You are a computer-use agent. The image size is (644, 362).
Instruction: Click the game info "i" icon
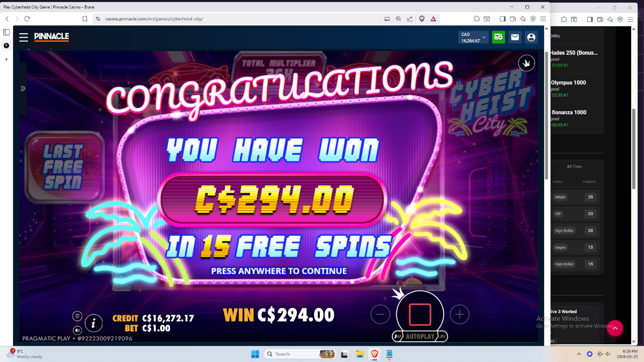tap(94, 323)
